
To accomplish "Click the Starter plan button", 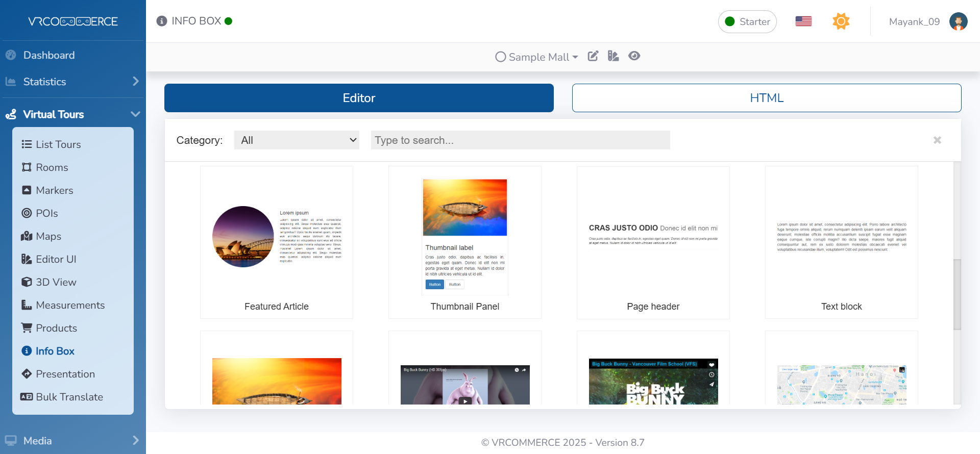I will 747,22.
